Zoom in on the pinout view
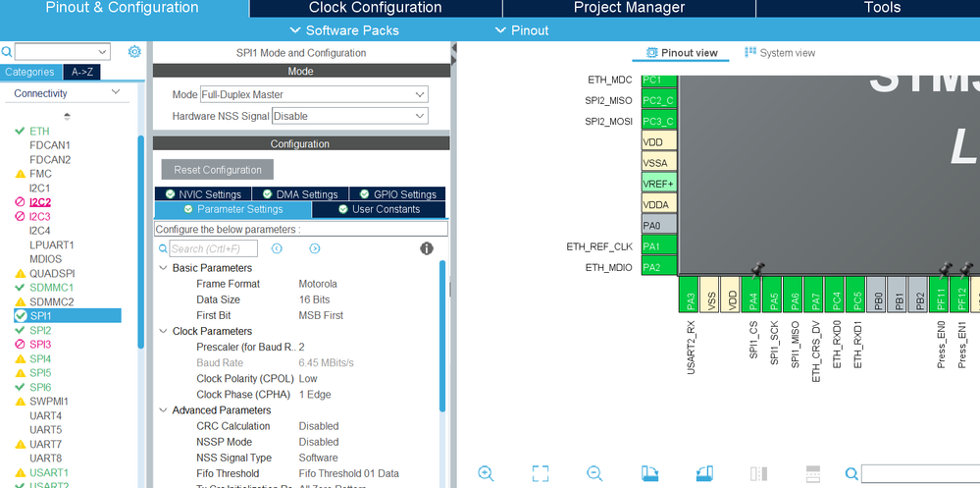Screen dimensions: 980x488 click(x=486, y=473)
